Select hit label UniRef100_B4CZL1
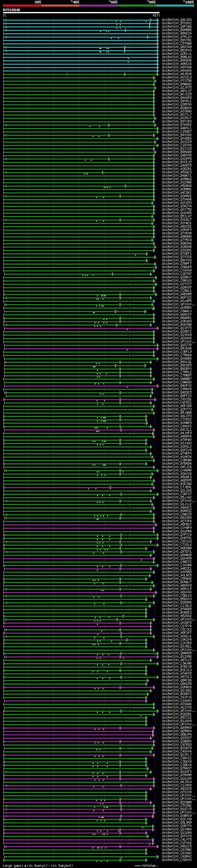 (x=177, y=430)
